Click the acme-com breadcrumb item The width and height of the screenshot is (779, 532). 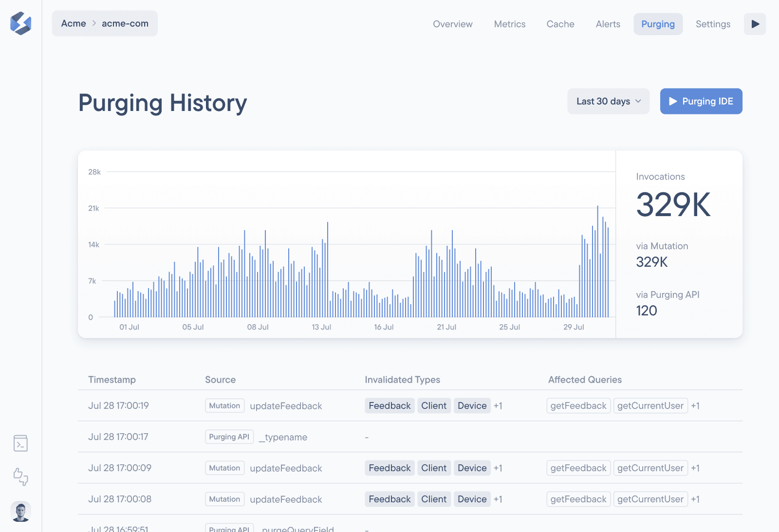pos(125,23)
